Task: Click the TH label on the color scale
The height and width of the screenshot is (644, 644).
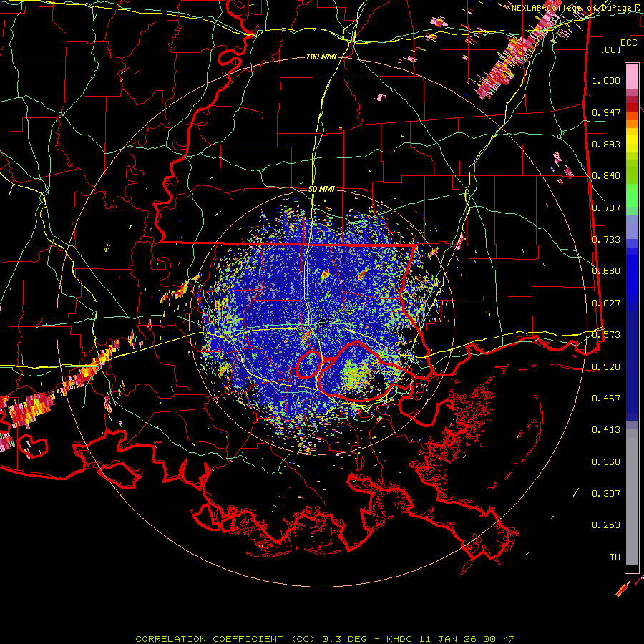Action: click(615, 557)
